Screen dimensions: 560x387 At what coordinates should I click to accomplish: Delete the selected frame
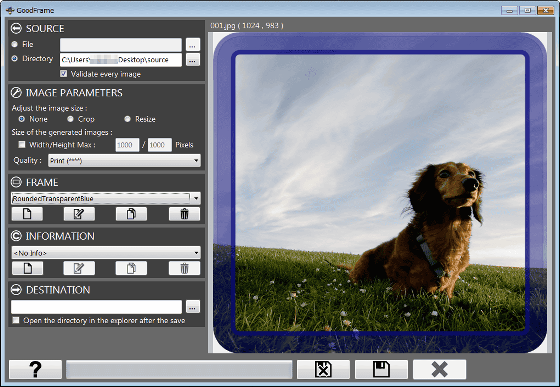(184, 214)
